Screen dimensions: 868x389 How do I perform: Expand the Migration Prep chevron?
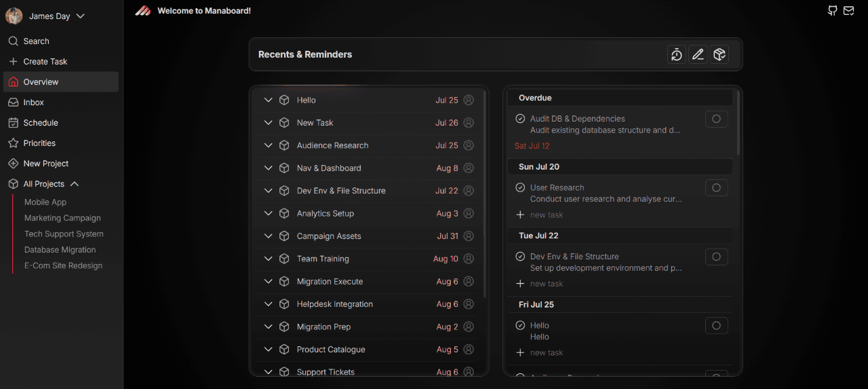[268, 327]
